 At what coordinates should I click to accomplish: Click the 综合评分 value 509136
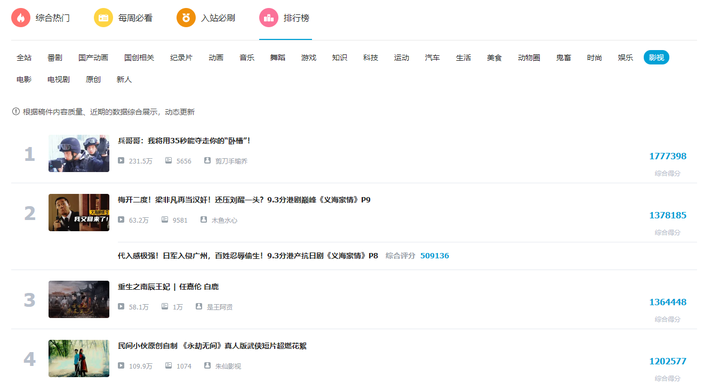434,255
